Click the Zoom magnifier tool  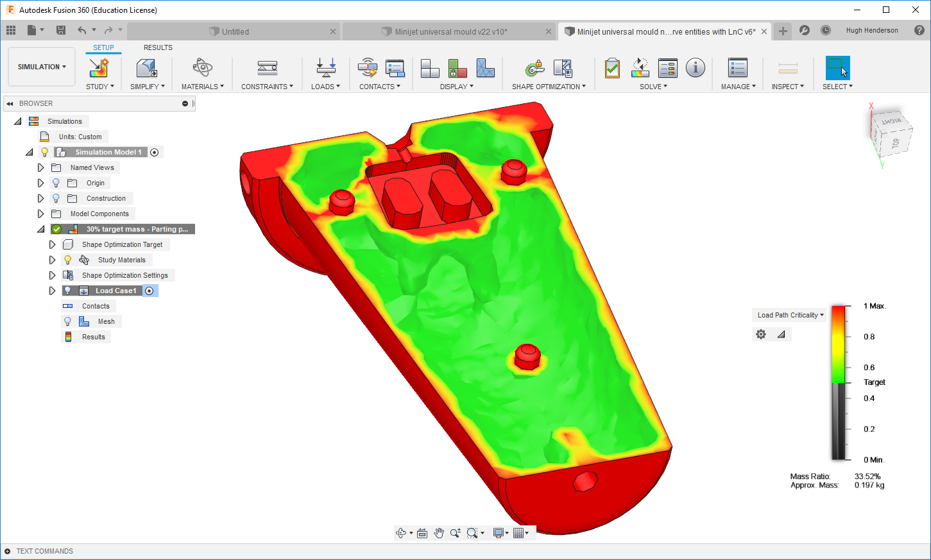coord(455,532)
